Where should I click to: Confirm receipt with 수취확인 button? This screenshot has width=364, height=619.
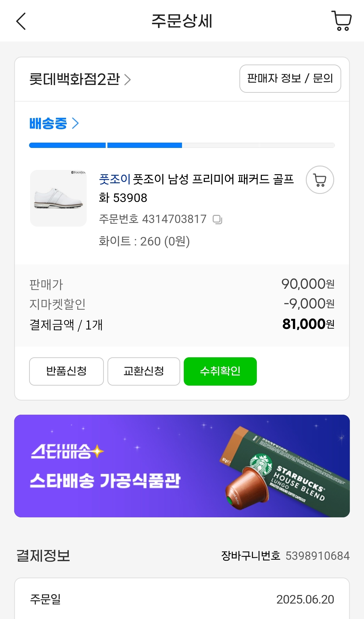pos(220,371)
